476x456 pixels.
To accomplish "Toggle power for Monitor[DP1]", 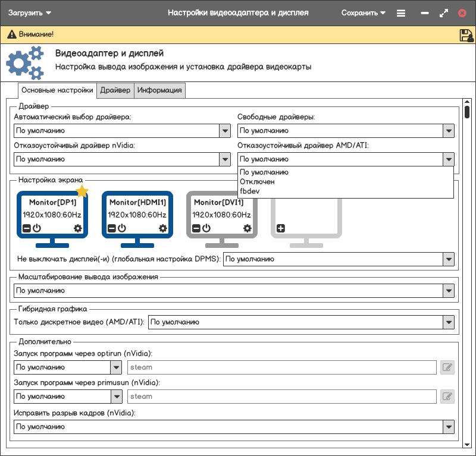I will click(36, 228).
